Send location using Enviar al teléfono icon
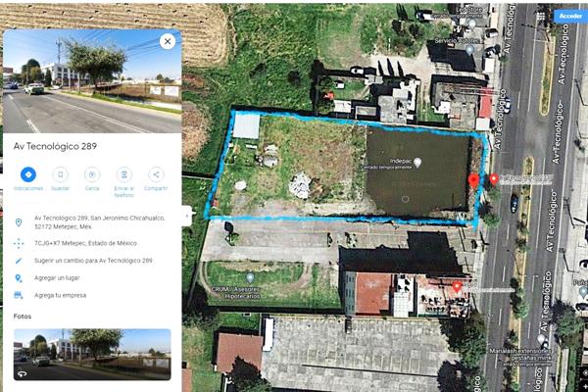Viewport: 588px width, 392px height. click(x=124, y=174)
